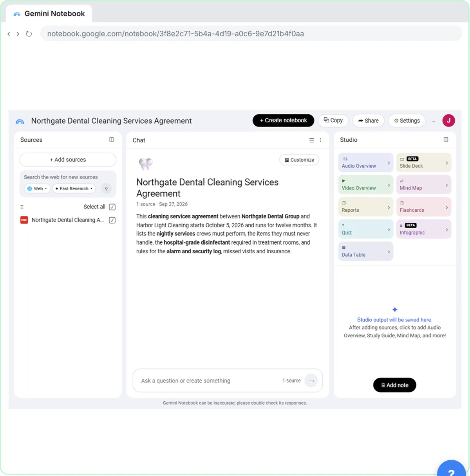Click the browser forward arrow
The height and width of the screenshot is (476, 470).
point(18,34)
